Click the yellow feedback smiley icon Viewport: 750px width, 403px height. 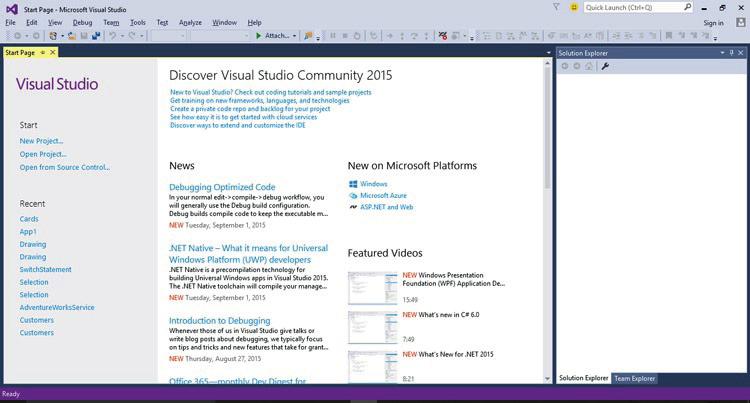tap(574, 7)
